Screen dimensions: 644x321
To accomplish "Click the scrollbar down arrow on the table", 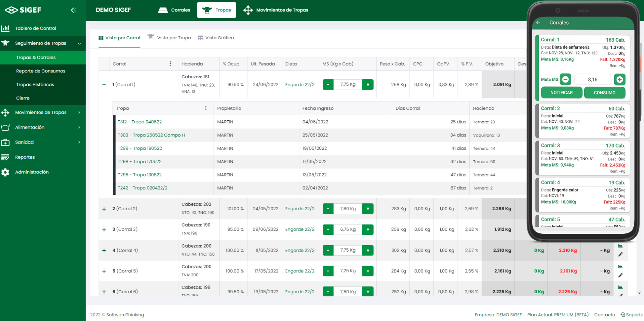I will pos(639,293).
